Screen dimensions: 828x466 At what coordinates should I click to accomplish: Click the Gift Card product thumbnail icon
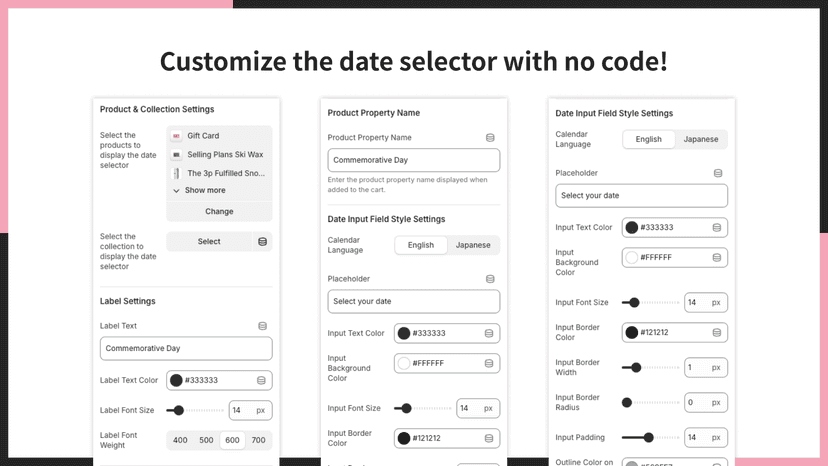pos(176,136)
